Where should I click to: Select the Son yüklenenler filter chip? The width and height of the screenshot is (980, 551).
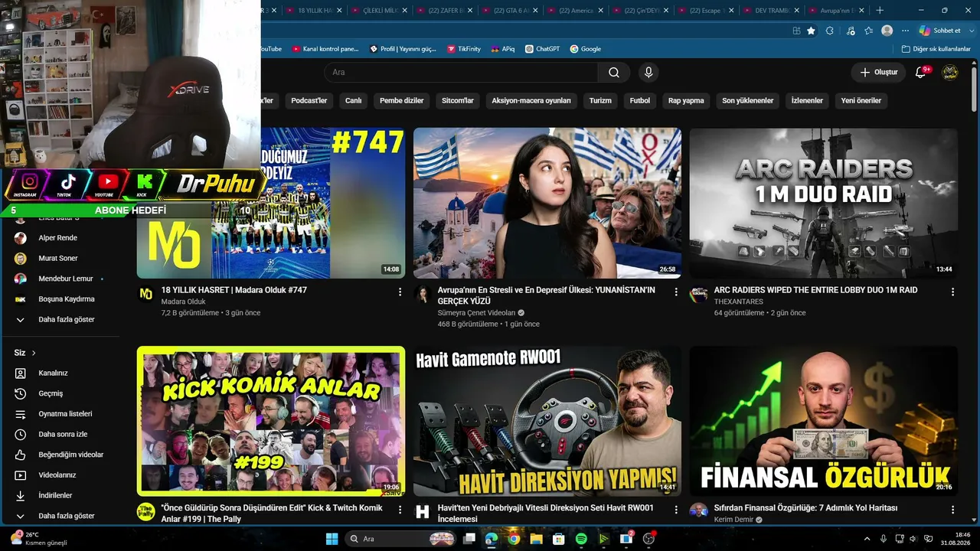(x=748, y=100)
